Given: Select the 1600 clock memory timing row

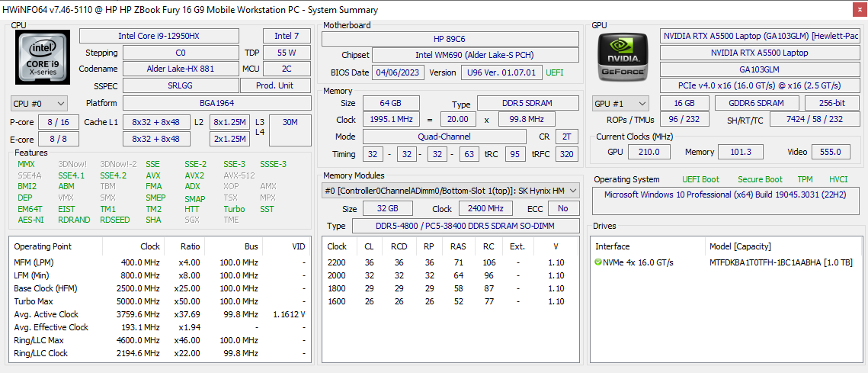Looking at the screenshot, I should pyautogui.click(x=450, y=301).
